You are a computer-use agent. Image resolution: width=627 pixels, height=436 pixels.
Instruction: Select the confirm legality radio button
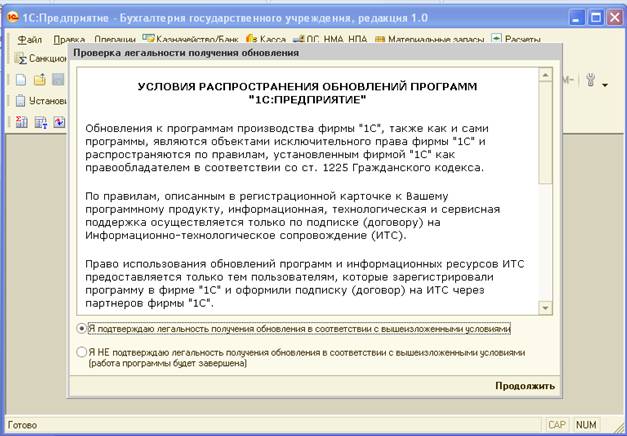[x=82, y=329]
